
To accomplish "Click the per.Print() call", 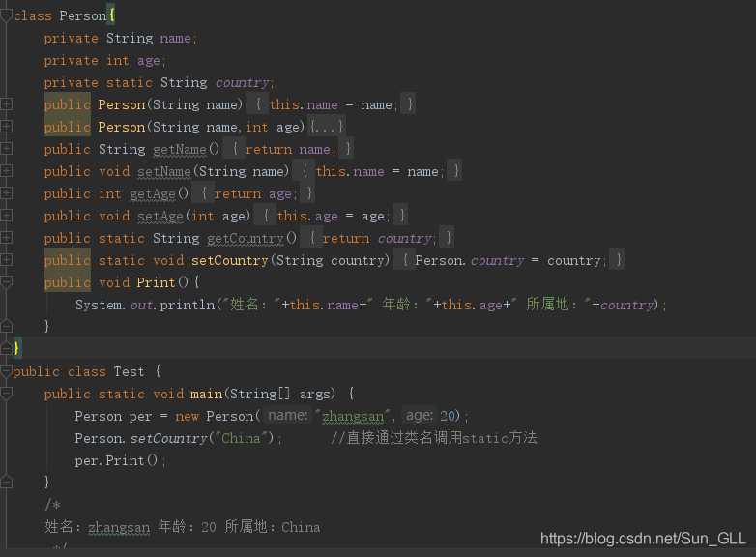I will [116, 460].
